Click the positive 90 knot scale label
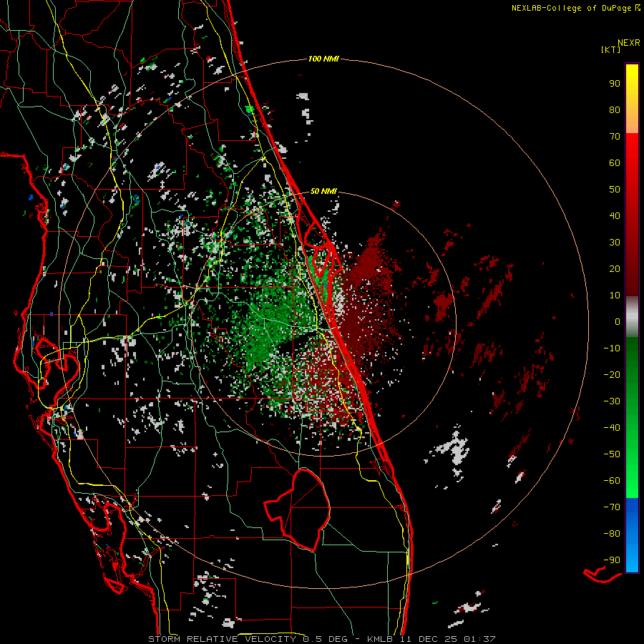Viewport: 644px width, 644px height. (615, 84)
